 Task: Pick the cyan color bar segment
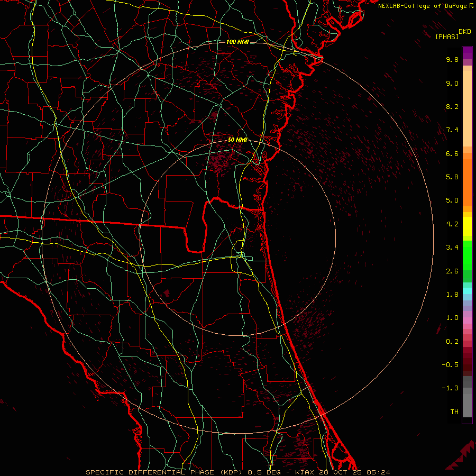pyautogui.click(x=467, y=290)
